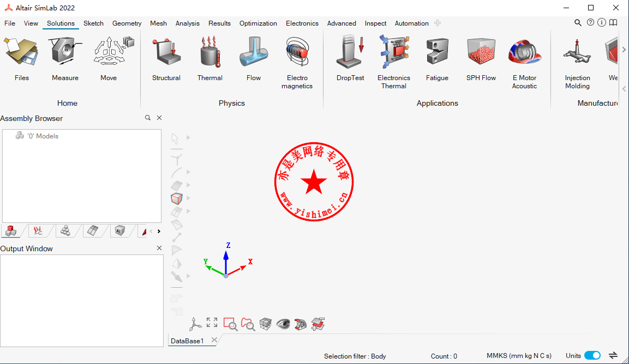
Task: Activate rectangular zoom-window tool
Action: [230, 324]
